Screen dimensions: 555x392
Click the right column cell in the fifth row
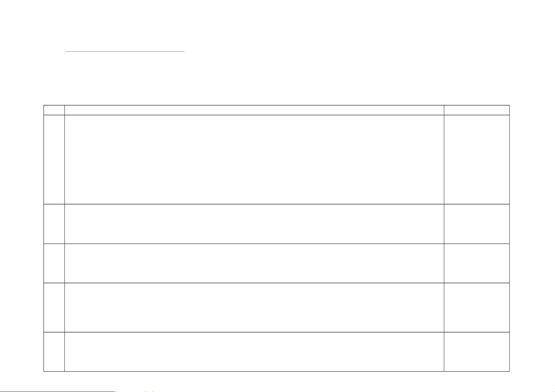(x=477, y=307)
